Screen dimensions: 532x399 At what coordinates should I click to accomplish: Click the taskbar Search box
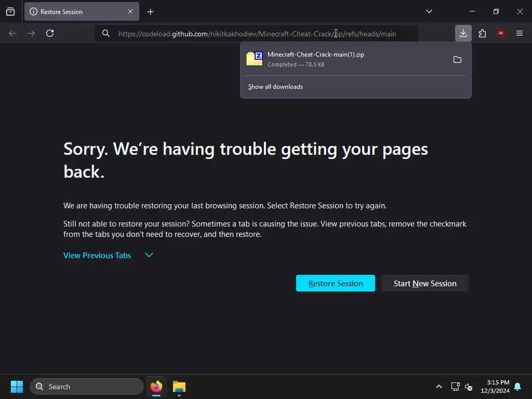click(87, 387)
